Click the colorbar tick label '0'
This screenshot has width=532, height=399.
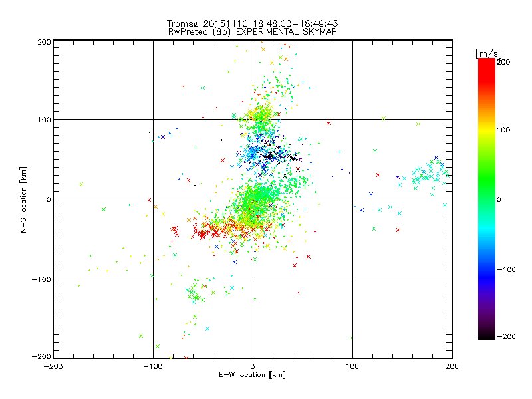pos(499,200)
